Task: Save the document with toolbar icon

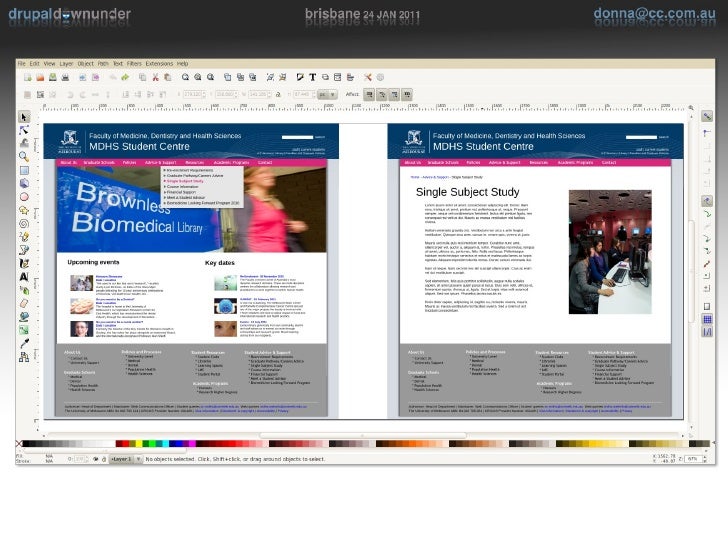Action: coord(53,78)
